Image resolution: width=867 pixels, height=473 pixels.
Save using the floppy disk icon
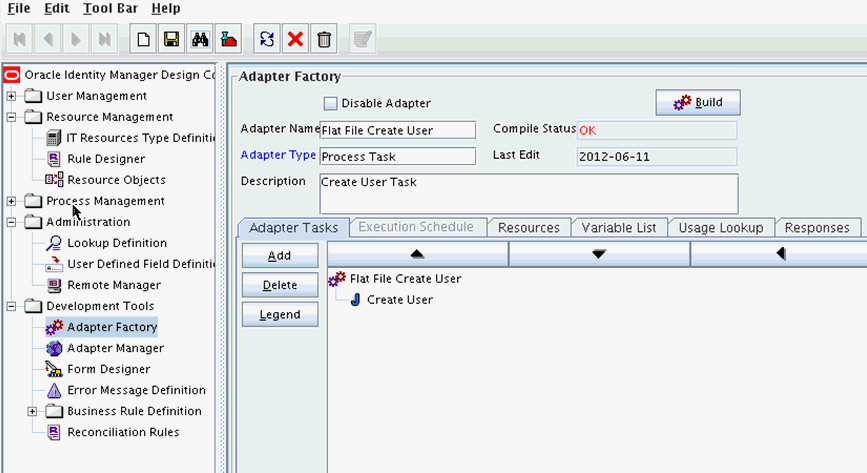[171, 39]
